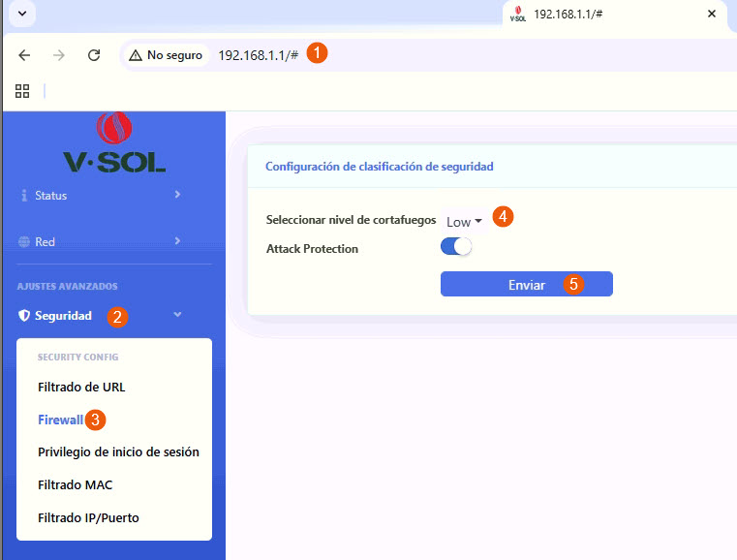737x560 pixels.
Task: Click the V-SOL logo in sidebar
Action: point(114,143)
